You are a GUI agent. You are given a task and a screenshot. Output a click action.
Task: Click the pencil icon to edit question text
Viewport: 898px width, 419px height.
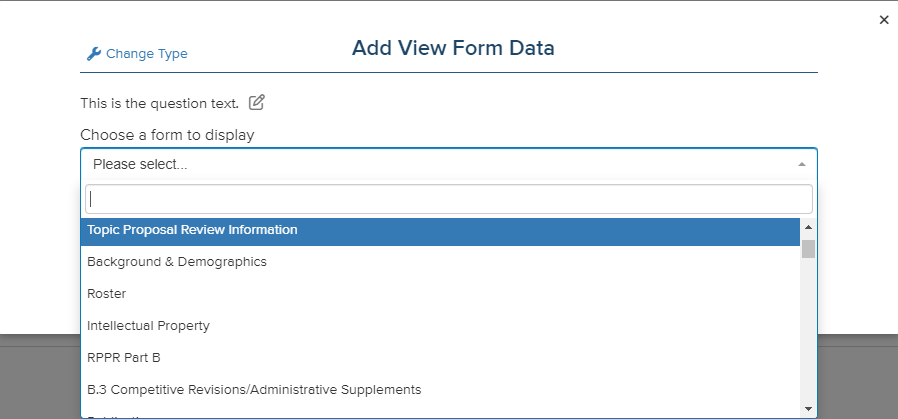pyautogui.click(x=257, y=102)
